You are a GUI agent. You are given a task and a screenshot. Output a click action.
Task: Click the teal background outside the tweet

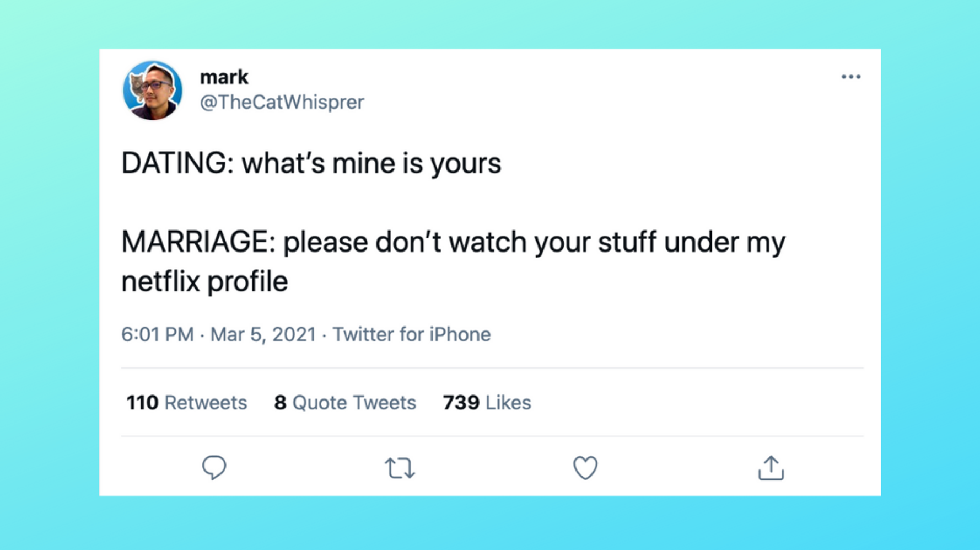click(x=50, y=276)
